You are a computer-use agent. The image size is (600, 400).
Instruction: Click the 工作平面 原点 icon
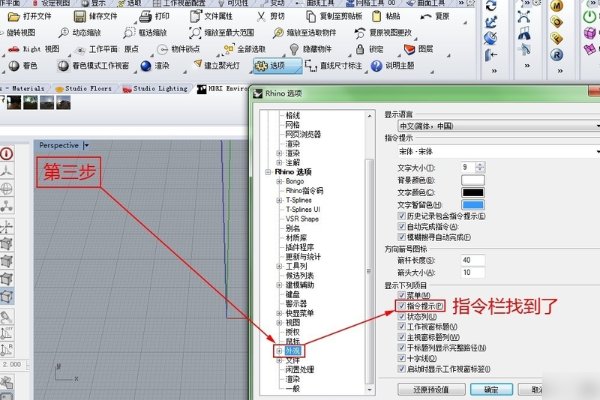tap(80, 49)
